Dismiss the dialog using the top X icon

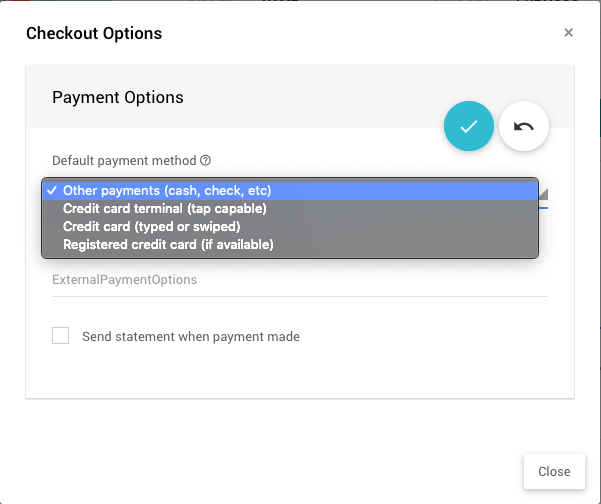568,33
